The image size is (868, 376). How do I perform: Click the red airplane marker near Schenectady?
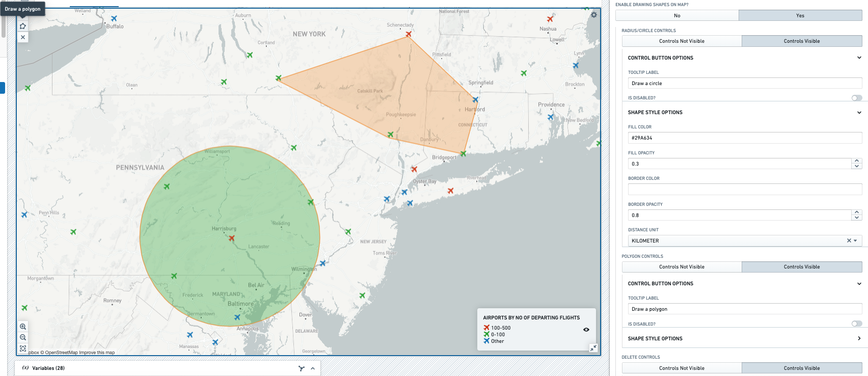(x=409, y=34)
